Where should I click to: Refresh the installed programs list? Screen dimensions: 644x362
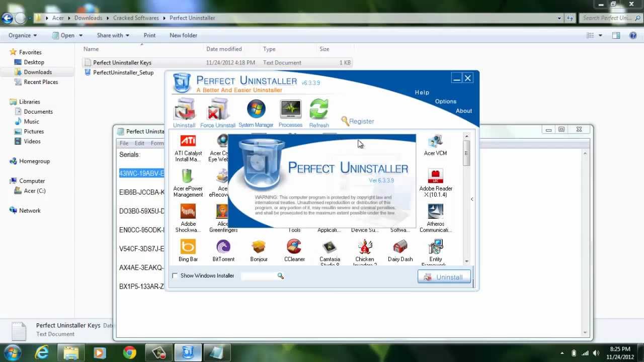tap(319, 113)
